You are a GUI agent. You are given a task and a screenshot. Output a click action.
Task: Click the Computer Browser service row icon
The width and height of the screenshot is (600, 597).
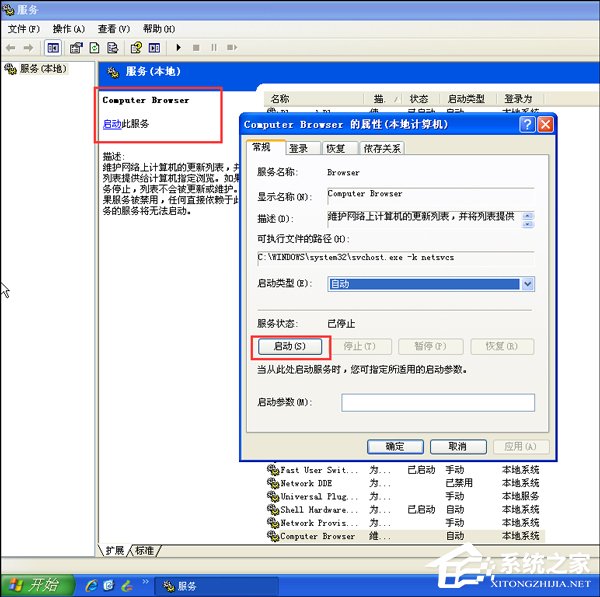[x=272, y=536]
